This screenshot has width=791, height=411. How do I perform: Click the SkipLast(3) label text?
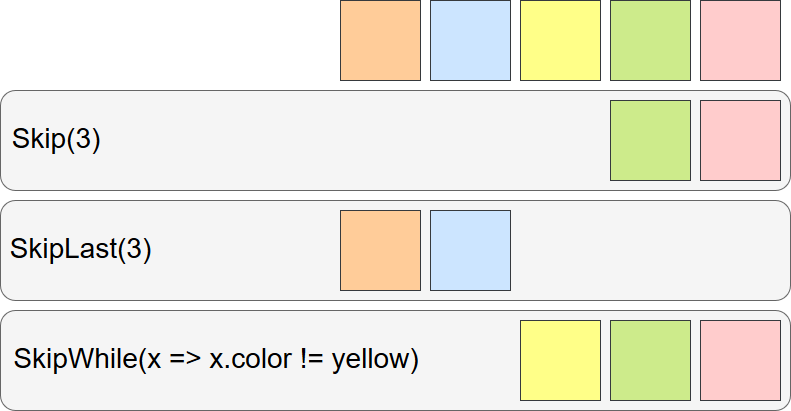point(81,249)
